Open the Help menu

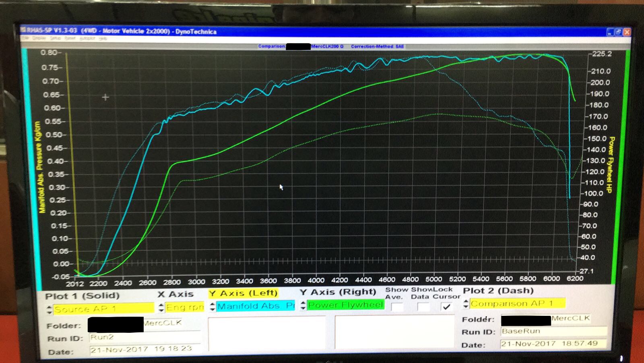(103, 38)
